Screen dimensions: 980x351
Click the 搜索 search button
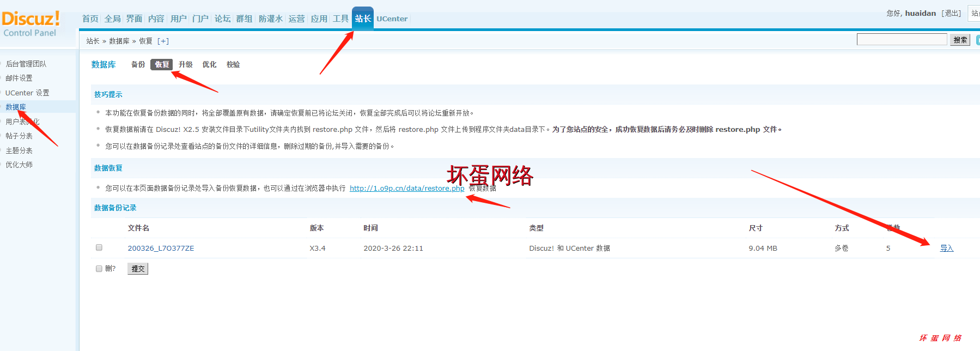pos(960,40)
